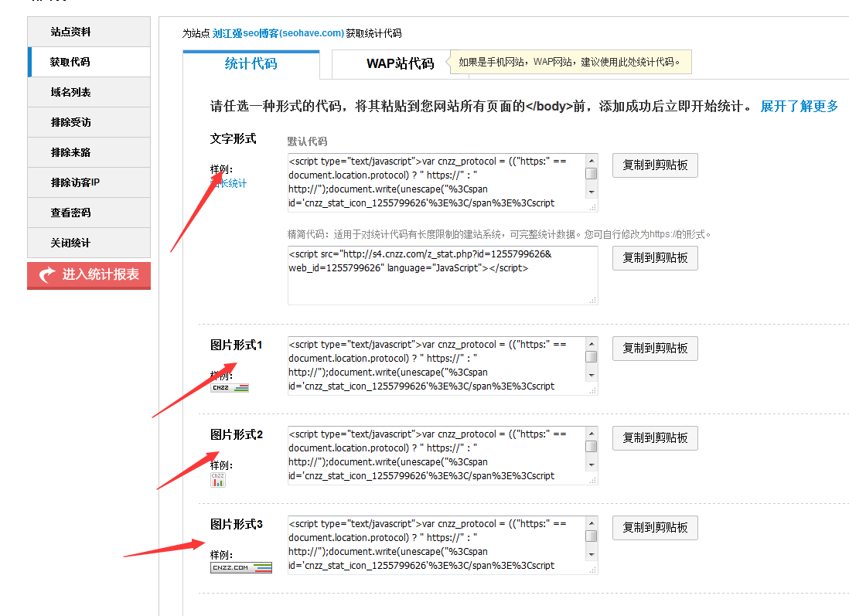Image resolution: width=849 pixels, height=616 pixels.
Task: Click the 站长统计 sample text link
Action: 229,183
